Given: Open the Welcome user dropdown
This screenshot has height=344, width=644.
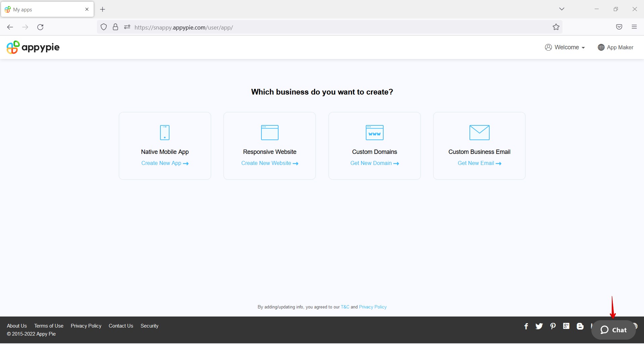Looking at the screenshot, I should (565, 47).
